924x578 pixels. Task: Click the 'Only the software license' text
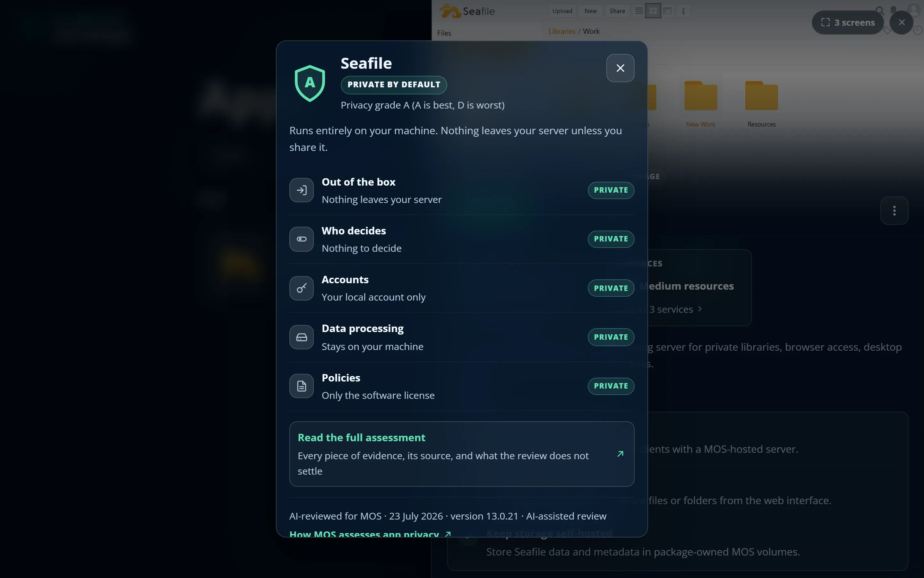[x=378, y=396]
